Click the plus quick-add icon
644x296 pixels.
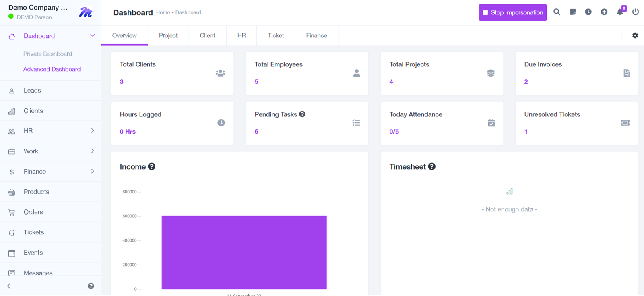[604, 12]
